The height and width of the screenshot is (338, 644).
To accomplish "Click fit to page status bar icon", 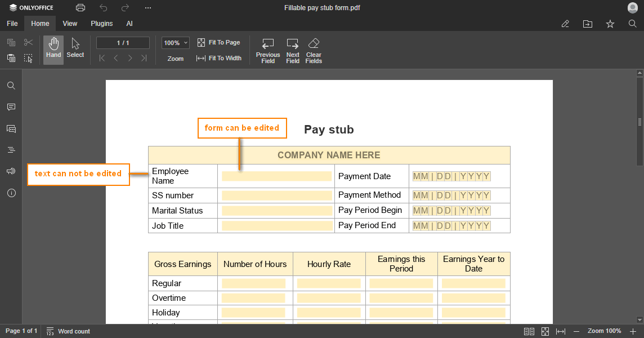I will [545, 331].
